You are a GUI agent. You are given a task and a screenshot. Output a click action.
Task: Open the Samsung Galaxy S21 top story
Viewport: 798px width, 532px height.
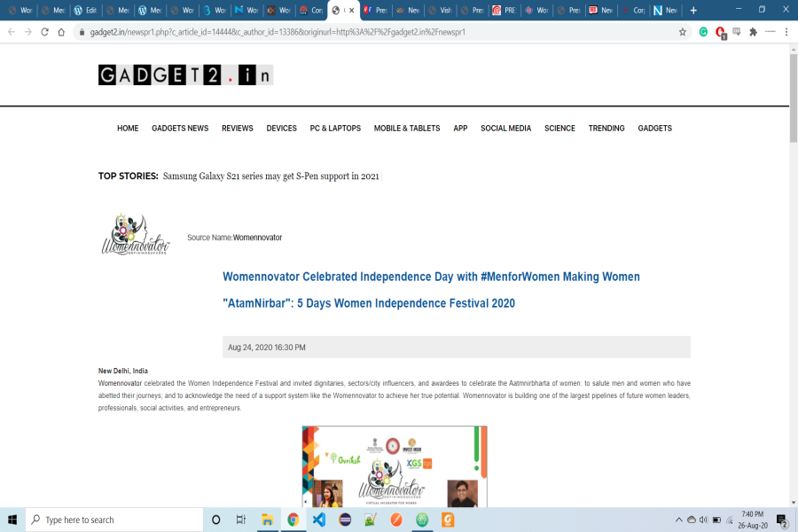[x=270, y=176]
